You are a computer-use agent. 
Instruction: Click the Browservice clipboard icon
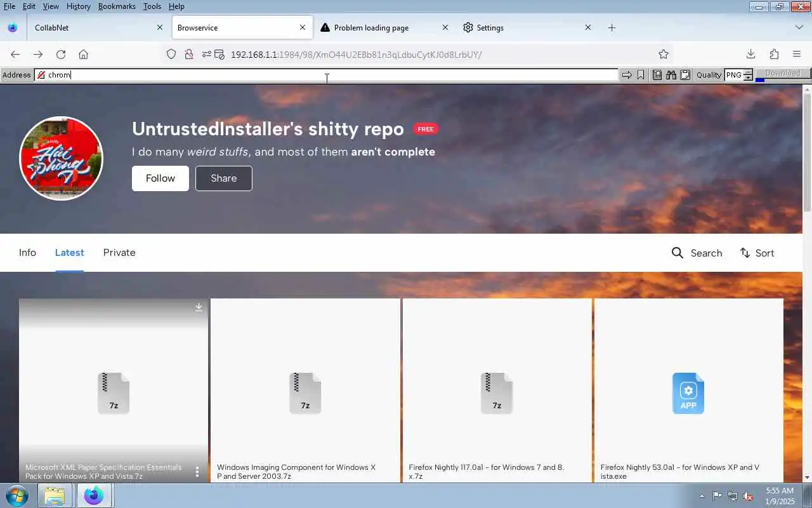(685, 75)
